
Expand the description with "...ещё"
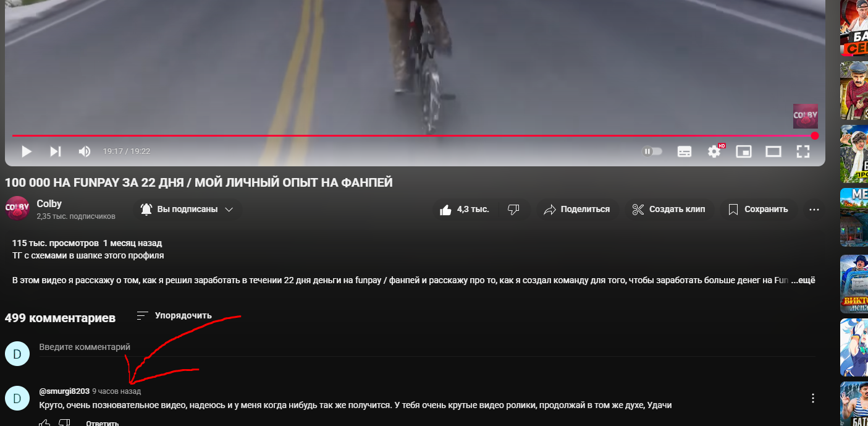[804, 280]
